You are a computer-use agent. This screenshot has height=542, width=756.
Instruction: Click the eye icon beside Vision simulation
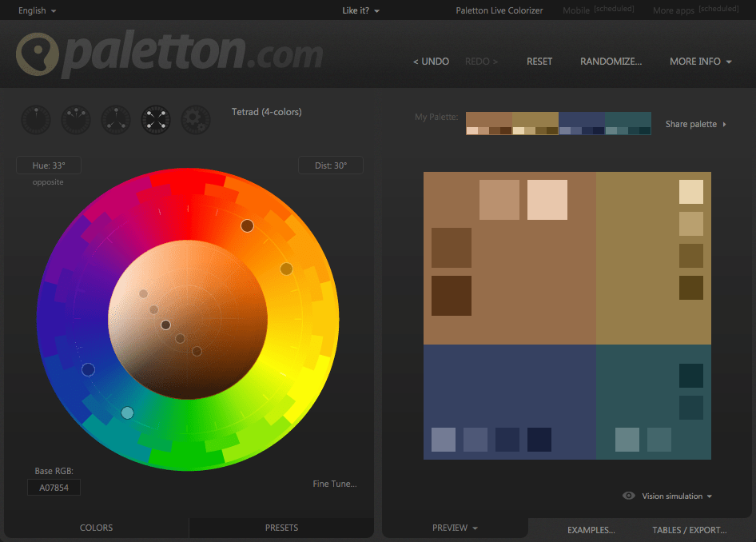[629, 496]
